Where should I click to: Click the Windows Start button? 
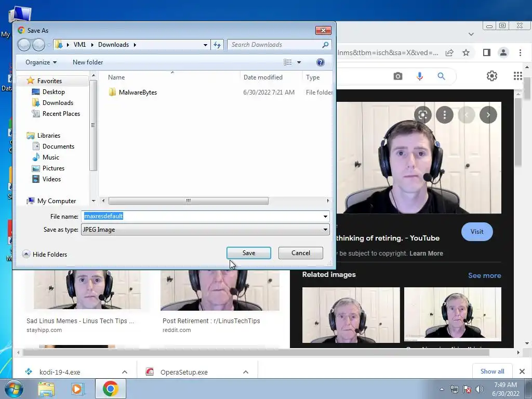click(14, 389)
